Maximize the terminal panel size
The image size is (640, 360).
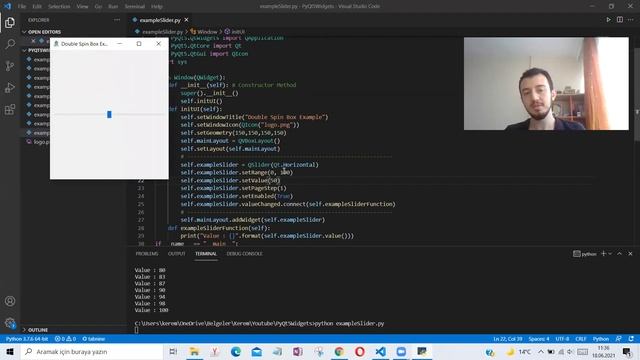(619, 253)
